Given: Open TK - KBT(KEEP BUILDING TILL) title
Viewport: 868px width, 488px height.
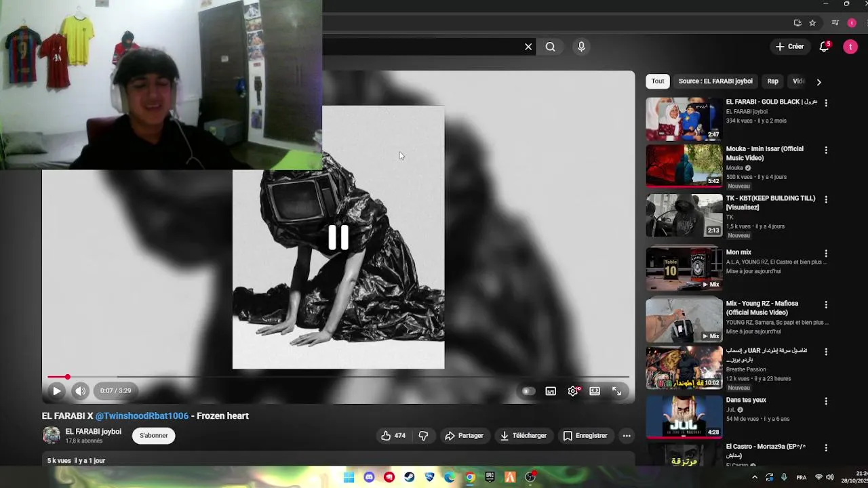Looking at the screenshot, I should pos(770,203).
